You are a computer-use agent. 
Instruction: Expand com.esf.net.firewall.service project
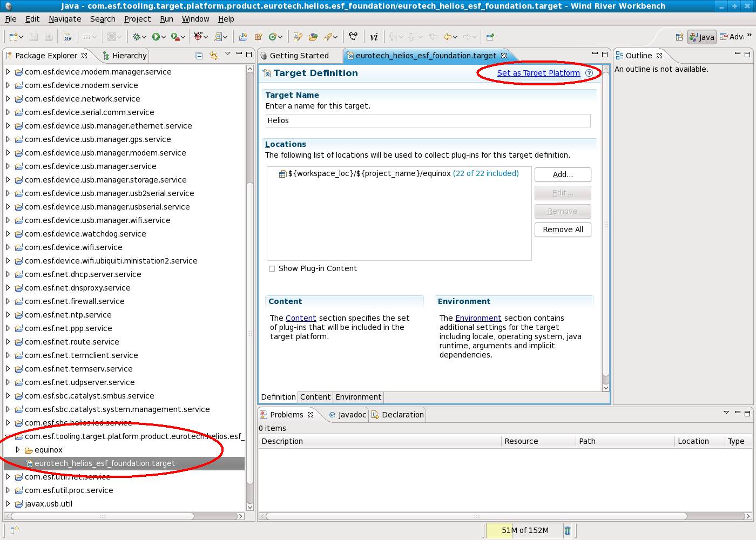pos(8,301)
